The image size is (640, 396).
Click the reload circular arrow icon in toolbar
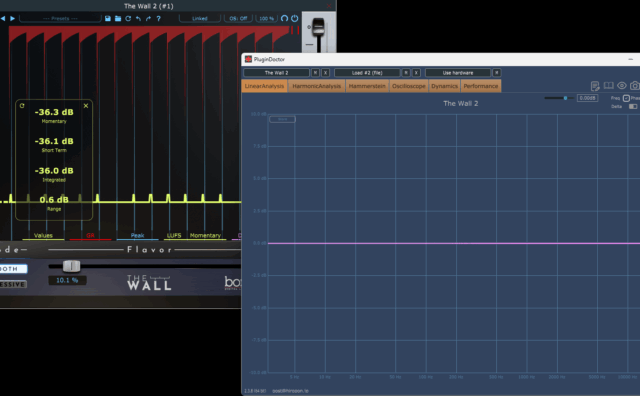(x=128, y=18)
